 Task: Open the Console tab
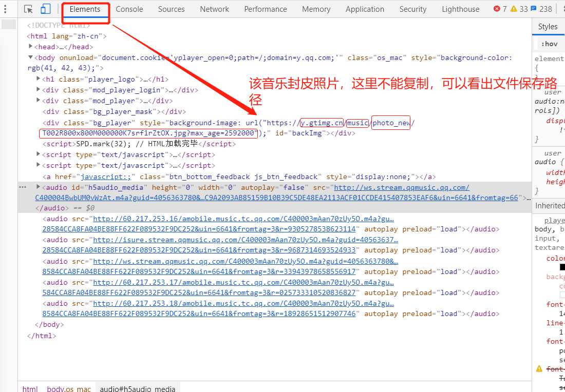click(129, 9)
